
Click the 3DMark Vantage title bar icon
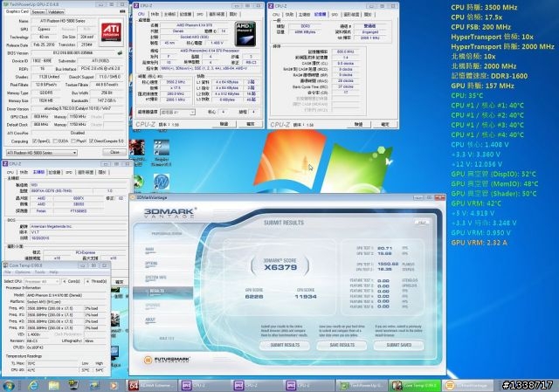(x=133, y=197)
